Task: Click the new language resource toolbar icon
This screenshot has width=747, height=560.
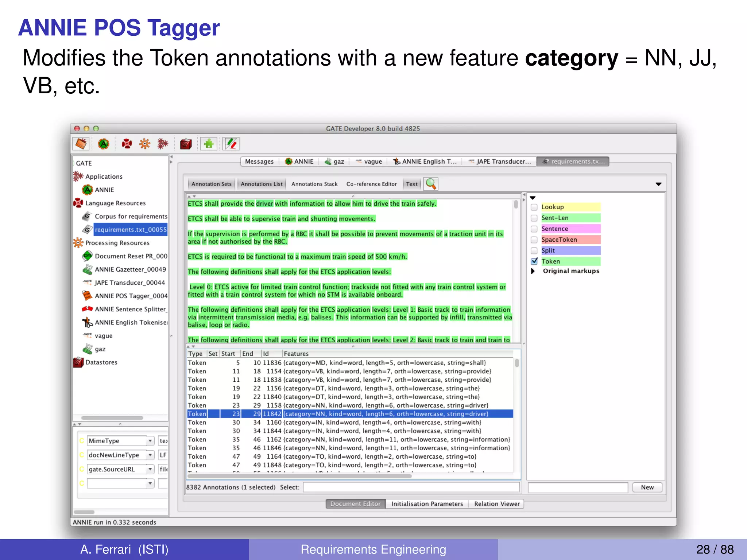Action: pyautogui.click(x=127, y=144)
